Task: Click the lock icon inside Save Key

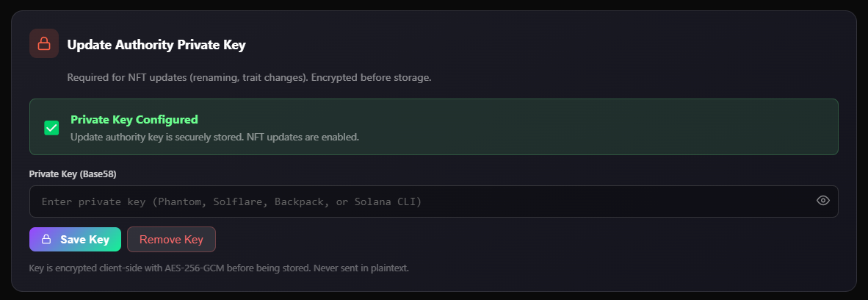Action: pyautogui.click(x=46, y=239)
